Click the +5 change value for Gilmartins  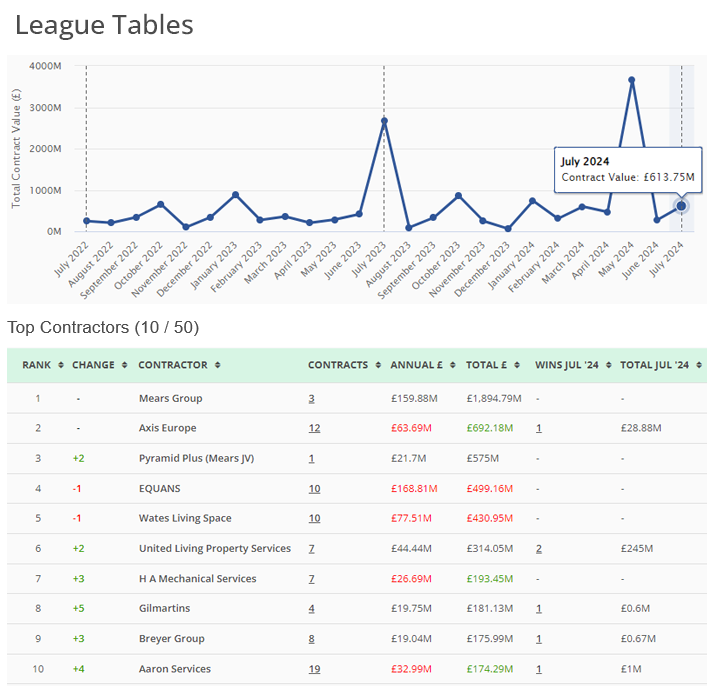78,609
